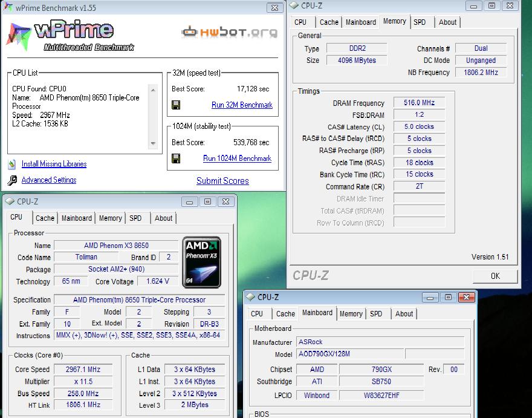The height and width of the screenshot is (418, 532).
Task: Click the Manufacturer ASRock field
Action: point(380,342)
